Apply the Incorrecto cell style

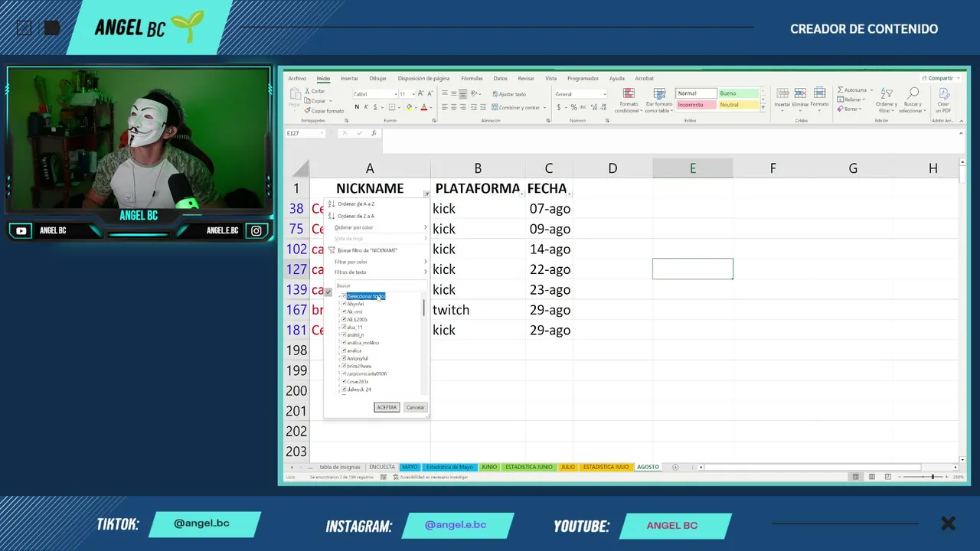[696, 105]
